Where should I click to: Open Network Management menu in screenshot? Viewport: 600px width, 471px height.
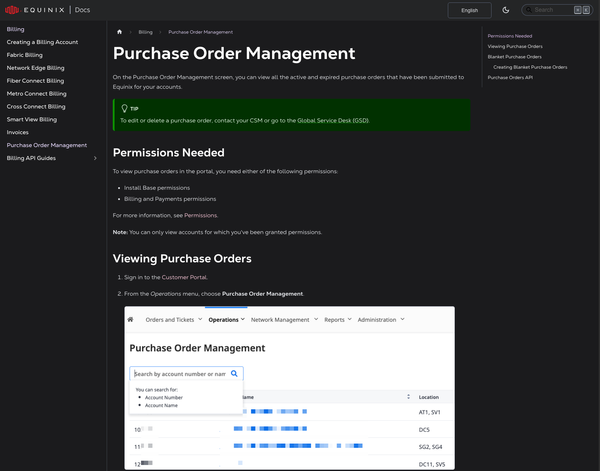[284, 319]
